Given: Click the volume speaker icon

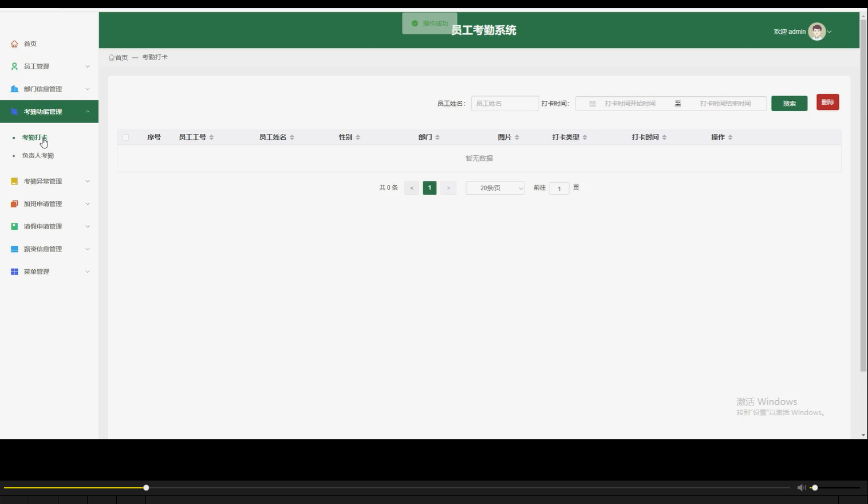Looking at the screenshot, I should [x=801, y=487].
